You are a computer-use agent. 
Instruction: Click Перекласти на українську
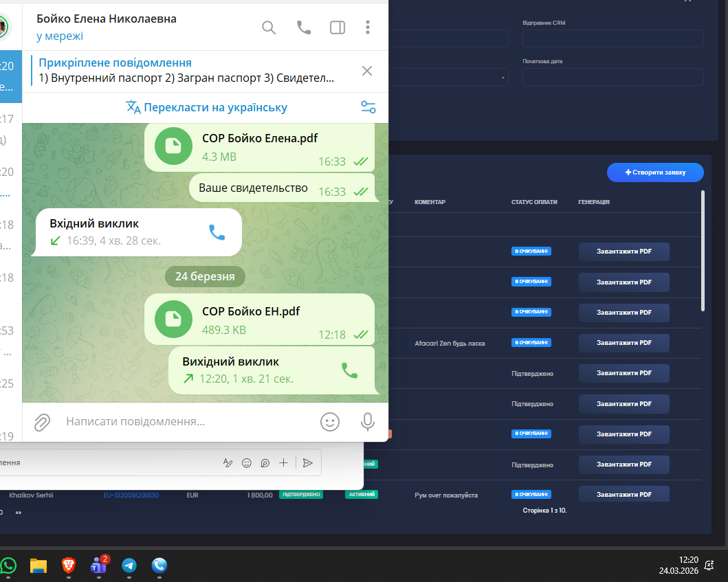207,107
